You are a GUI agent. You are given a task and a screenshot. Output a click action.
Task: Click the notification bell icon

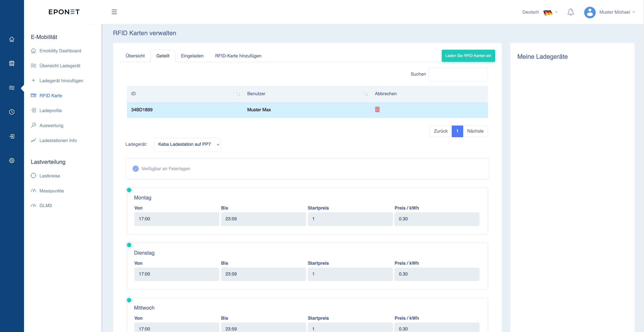[570, 12]
